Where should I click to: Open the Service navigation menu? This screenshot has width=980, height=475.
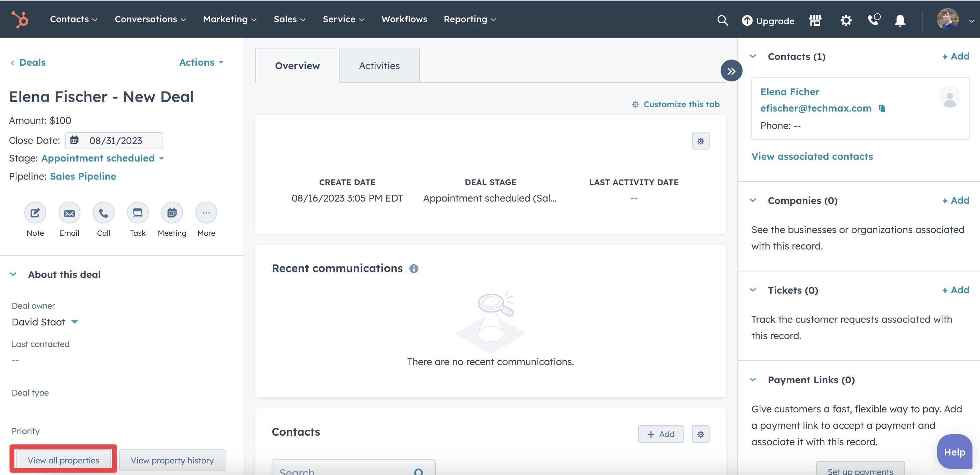tap(344, 20)
